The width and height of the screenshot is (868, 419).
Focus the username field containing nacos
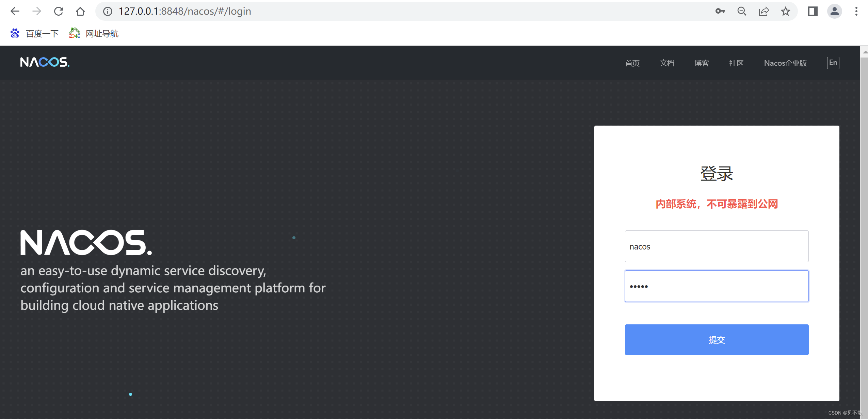717,246
